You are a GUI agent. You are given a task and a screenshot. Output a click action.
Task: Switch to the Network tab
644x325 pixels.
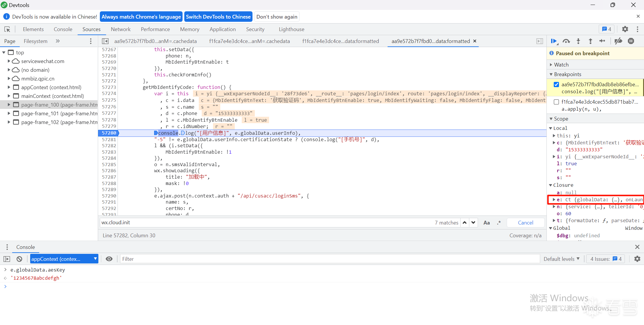click(x=120, y=29)
